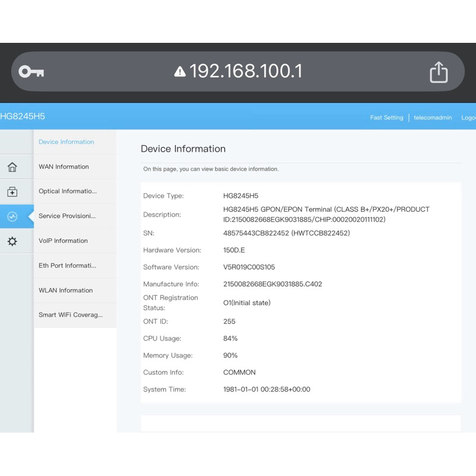Select the system status monitor icon
Viewport: 476px width, 476px height.
click(x=12, y=217)
